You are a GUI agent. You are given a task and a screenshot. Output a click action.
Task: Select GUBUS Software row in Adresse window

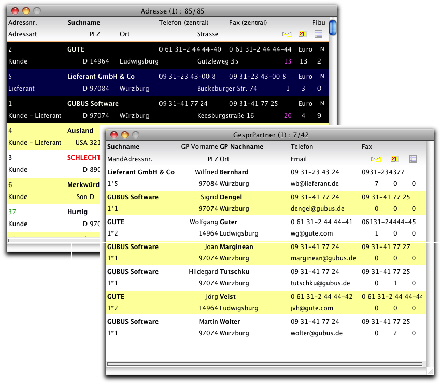coord(168,110)
